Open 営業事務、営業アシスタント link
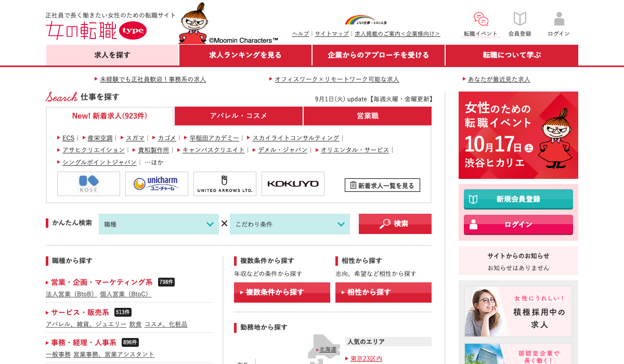Viewport: 624px width, 364px height. [x=114, y=354]
